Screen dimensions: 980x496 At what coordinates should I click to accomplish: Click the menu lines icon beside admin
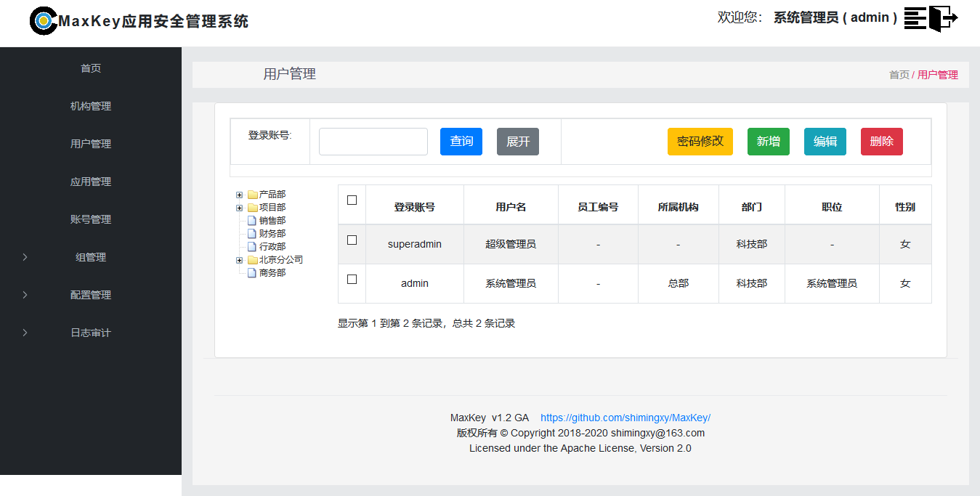coord(915,18)
